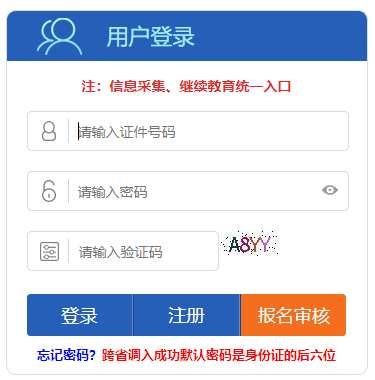
Task: Click the person icon beside ID number field
Action: point(49,131)
